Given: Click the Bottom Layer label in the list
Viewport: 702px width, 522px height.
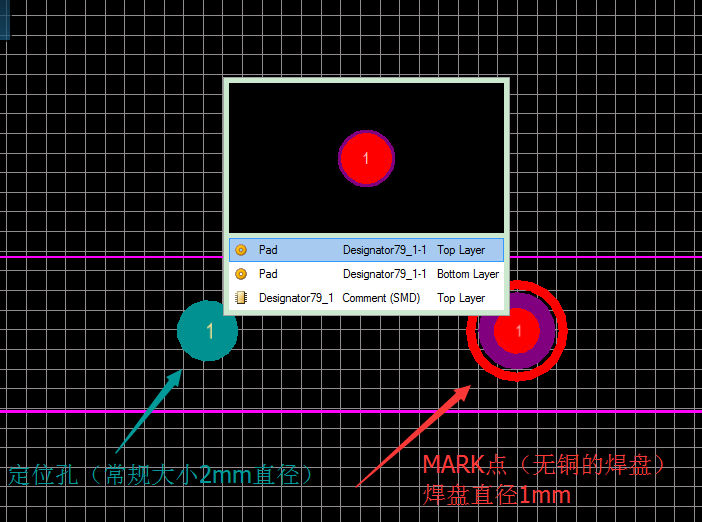Looking at the screenshot, I should (x=467, y=274).
